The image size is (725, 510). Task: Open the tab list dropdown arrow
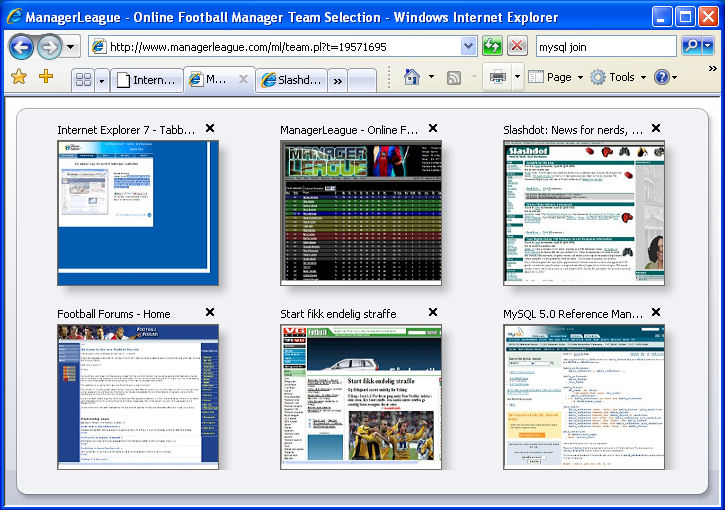[102, 80]
